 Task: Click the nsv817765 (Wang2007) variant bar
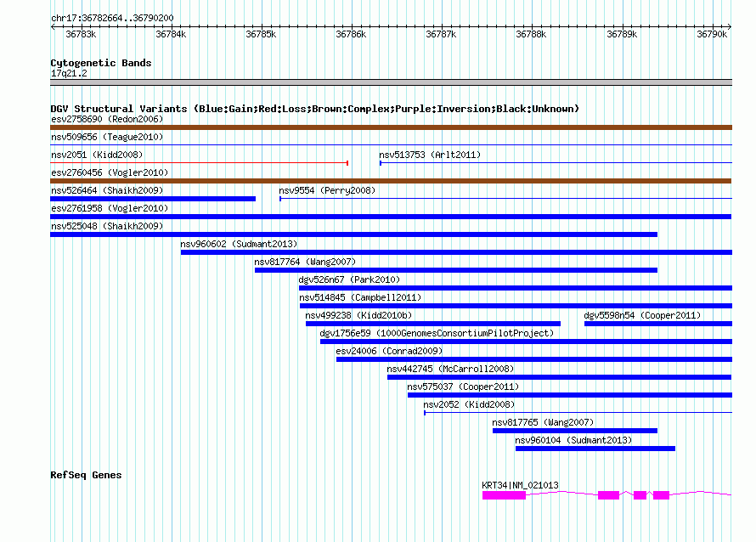tap(575, 431)
